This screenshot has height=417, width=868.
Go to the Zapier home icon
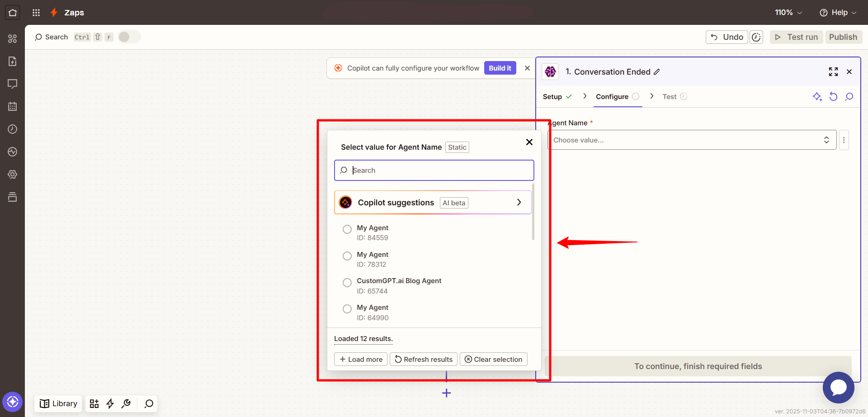(x=13, y=13)
